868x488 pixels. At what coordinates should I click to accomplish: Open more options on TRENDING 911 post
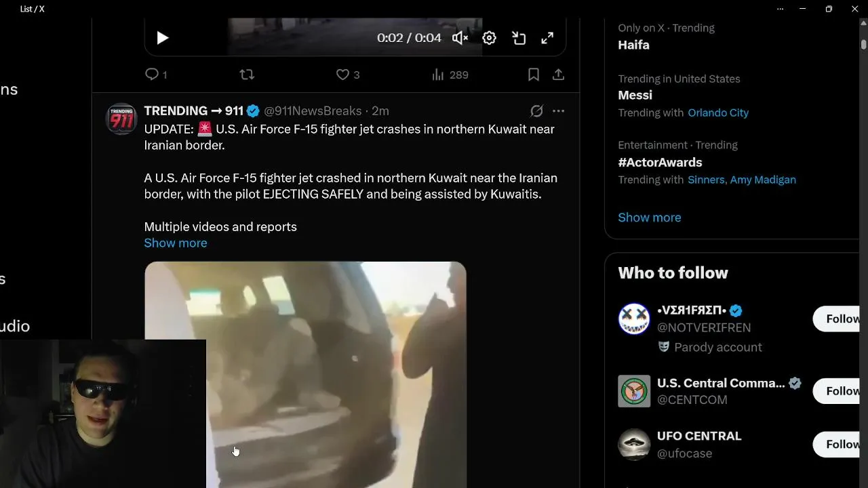coord(558,111)
